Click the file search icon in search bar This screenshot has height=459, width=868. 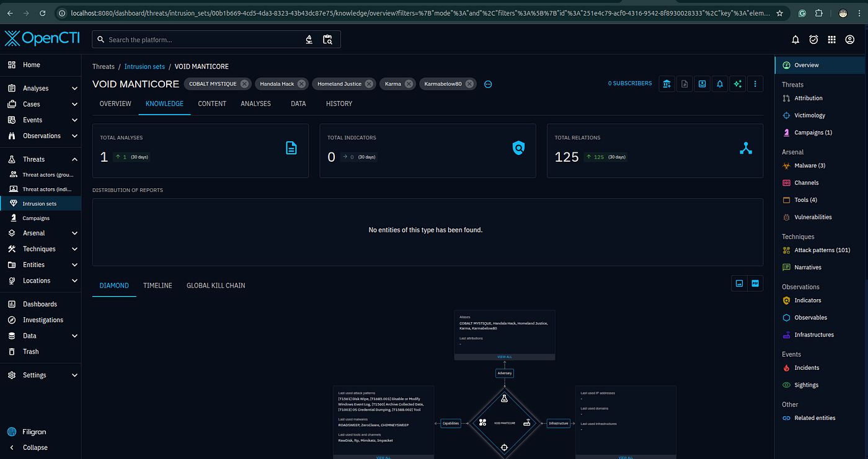pos(327,40)
